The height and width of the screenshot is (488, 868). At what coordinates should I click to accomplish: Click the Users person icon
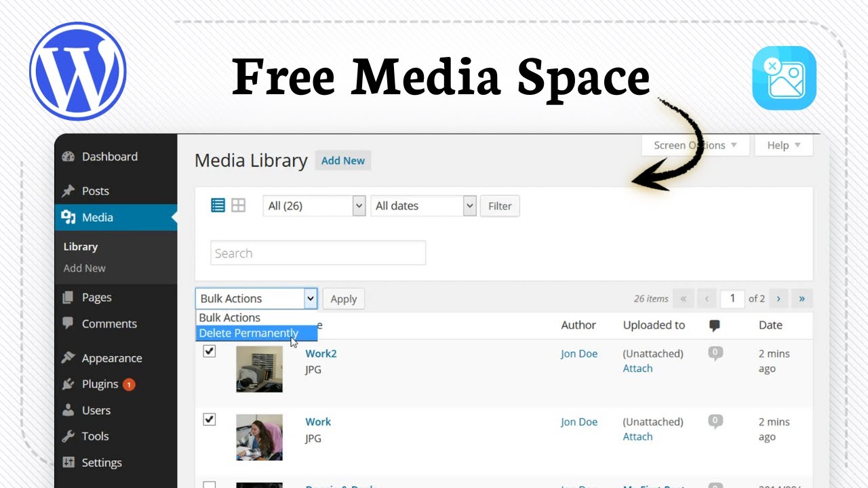pos(68,410)
